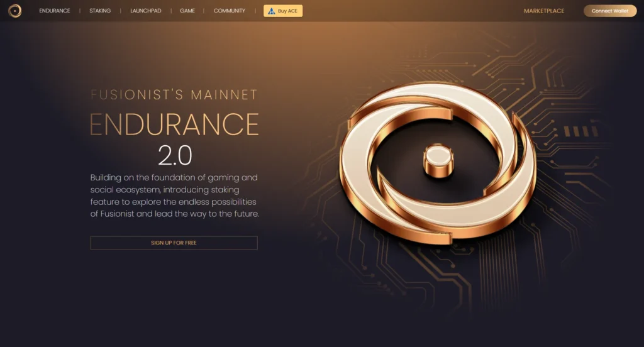Visit the MARKETPLACE link
Viewport: 644px width, 347px height.
[544, 11]
